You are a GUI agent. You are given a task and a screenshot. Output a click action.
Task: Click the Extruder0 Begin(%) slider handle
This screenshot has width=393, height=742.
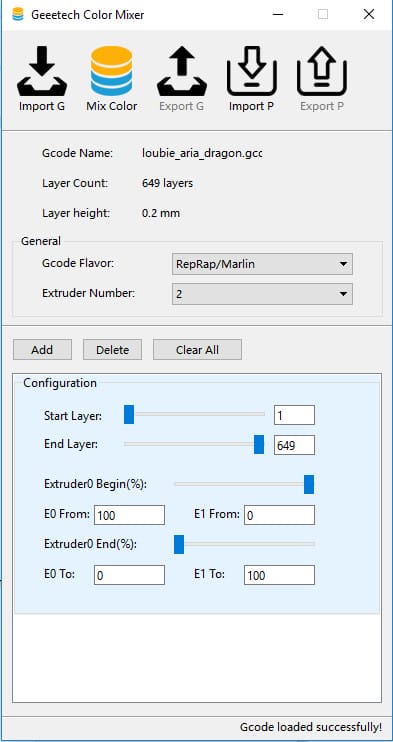point(309,485)
